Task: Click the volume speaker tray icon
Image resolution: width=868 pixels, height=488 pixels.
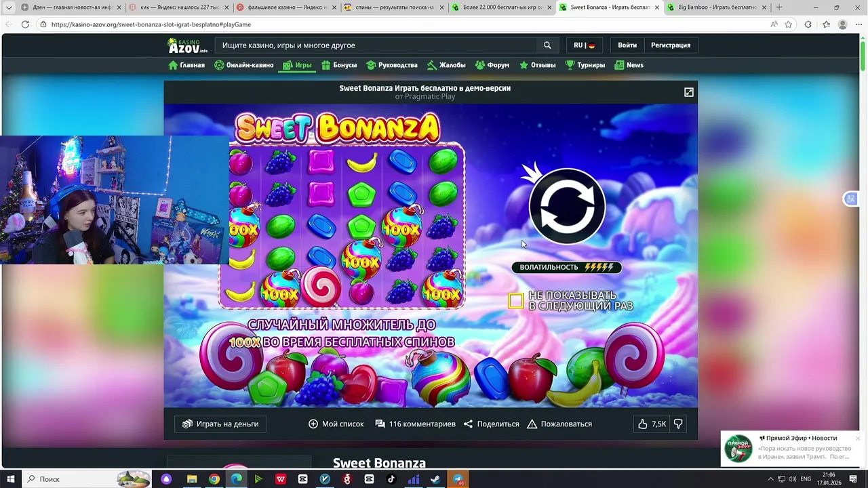Action: click(x=792, y=479)
